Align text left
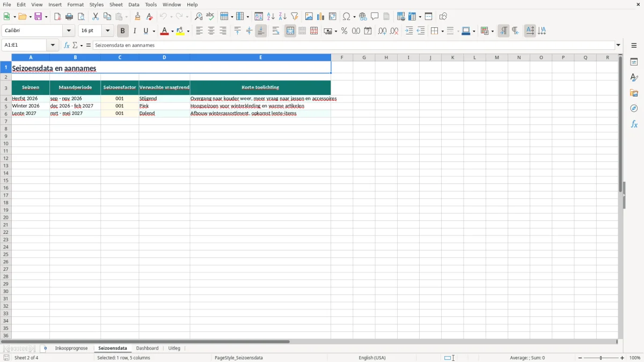Viewport: 644px width, 362px height. pos(199,31)
